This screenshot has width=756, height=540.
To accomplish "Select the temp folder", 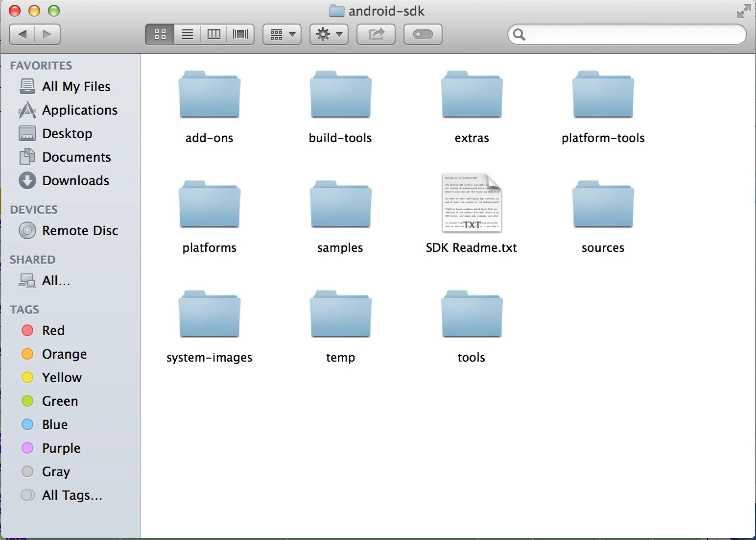I will pyautogui.click(x=341, y=314).
